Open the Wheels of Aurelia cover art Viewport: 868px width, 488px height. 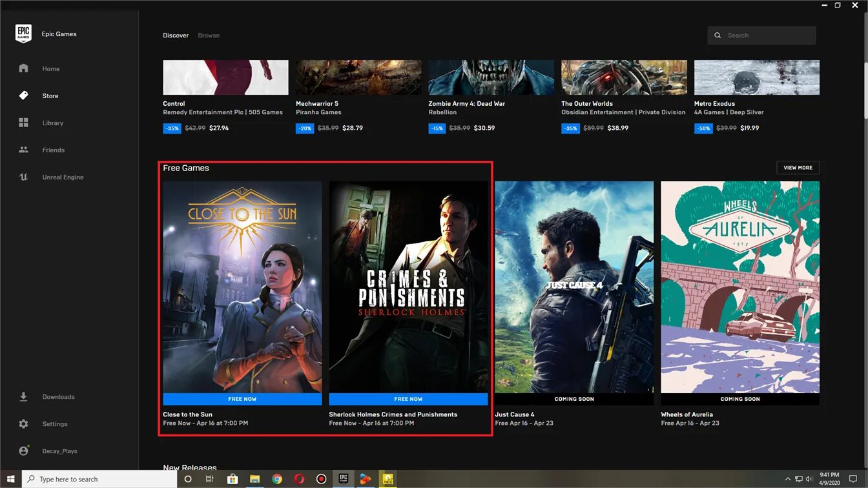coord(740,287)
